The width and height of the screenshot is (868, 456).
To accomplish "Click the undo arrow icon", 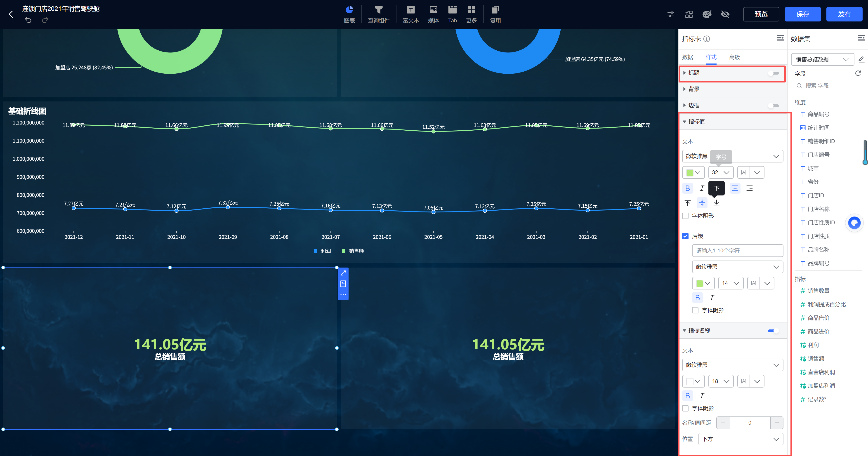I will pyautogui.click(x=28, y=20).
